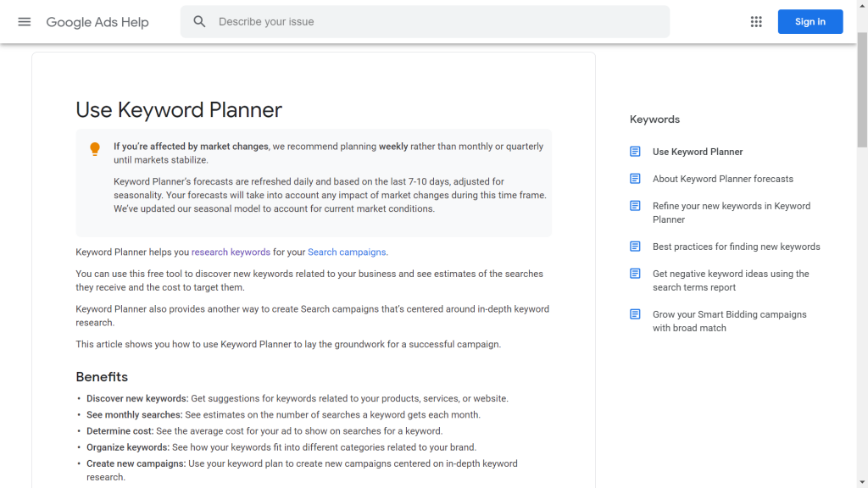The width and height of the screenshot is (868, 488).
Task: Open the Search campaigns link
Action: [346, 252]
